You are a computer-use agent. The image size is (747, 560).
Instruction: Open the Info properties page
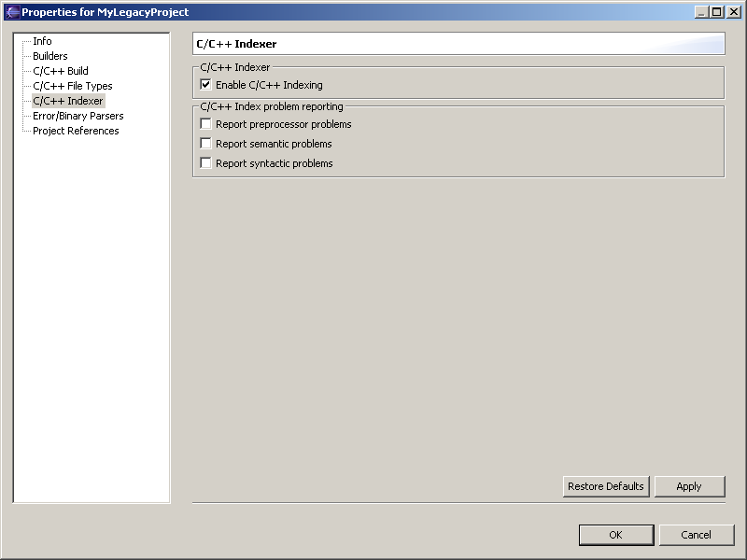pos(42,41)
